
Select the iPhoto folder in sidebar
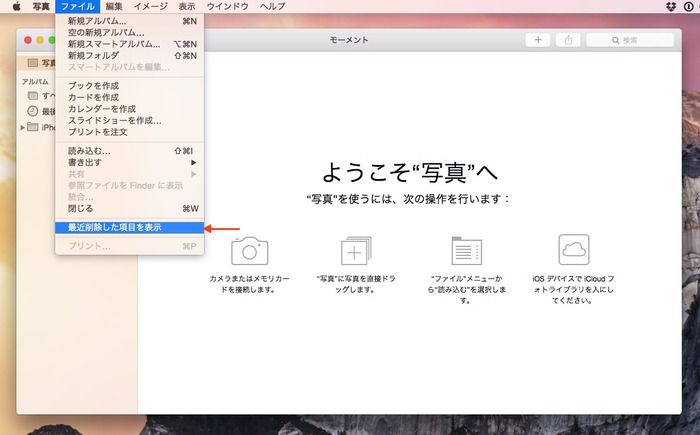pos(42,127)
